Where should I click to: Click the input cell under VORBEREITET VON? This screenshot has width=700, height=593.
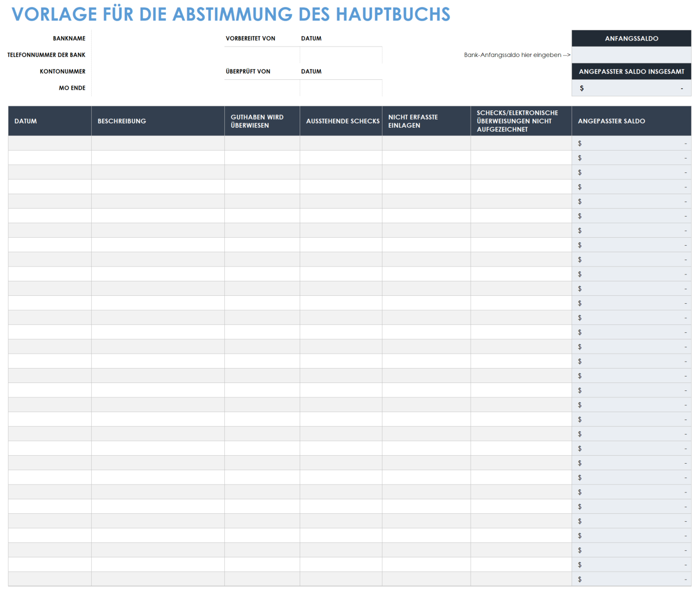tap(262, 55)
